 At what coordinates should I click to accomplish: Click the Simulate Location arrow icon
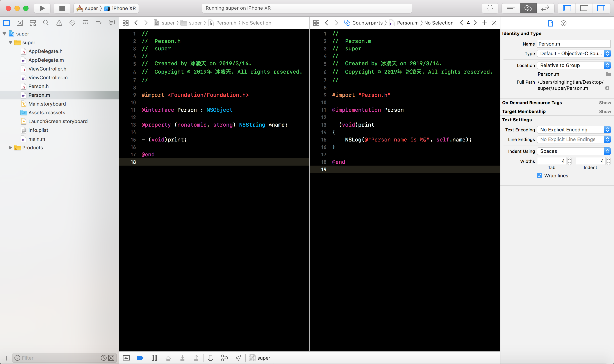[238, 358]
